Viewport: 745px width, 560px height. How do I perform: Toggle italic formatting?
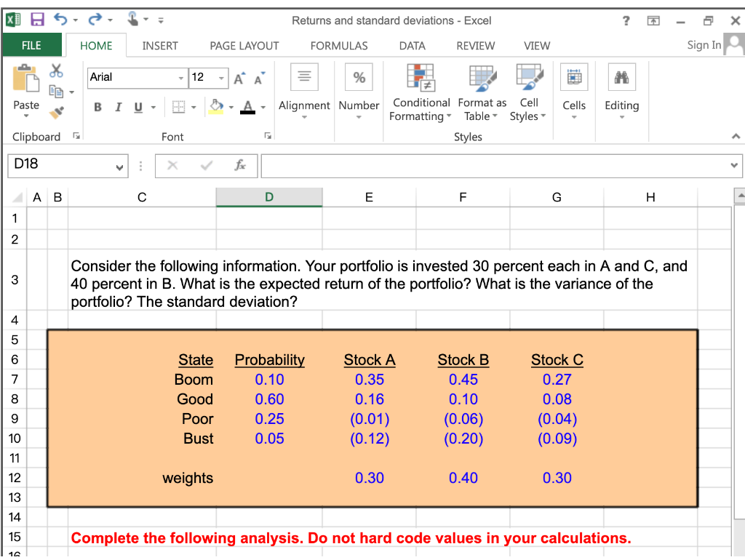pyautogui.click(x=117, y=106)
